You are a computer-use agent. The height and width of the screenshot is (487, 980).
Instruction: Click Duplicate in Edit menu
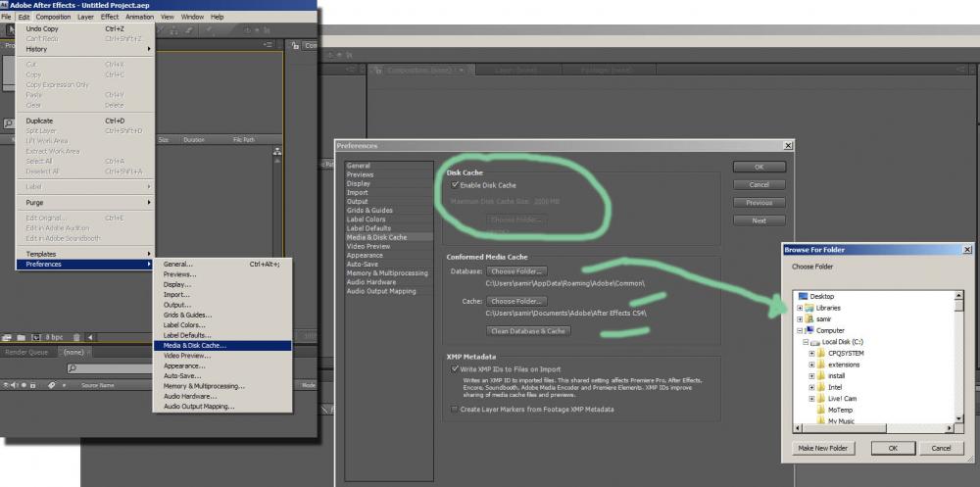[85, 121]
